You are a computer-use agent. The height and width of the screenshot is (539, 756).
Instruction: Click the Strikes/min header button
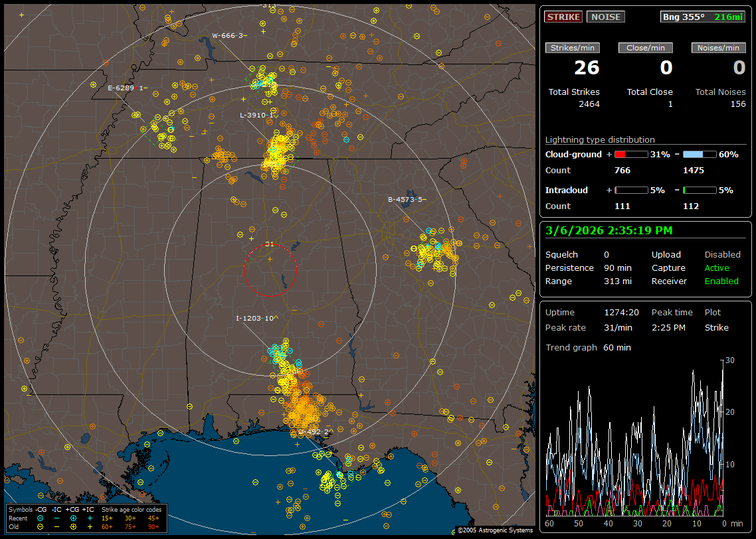pos(573,48)
